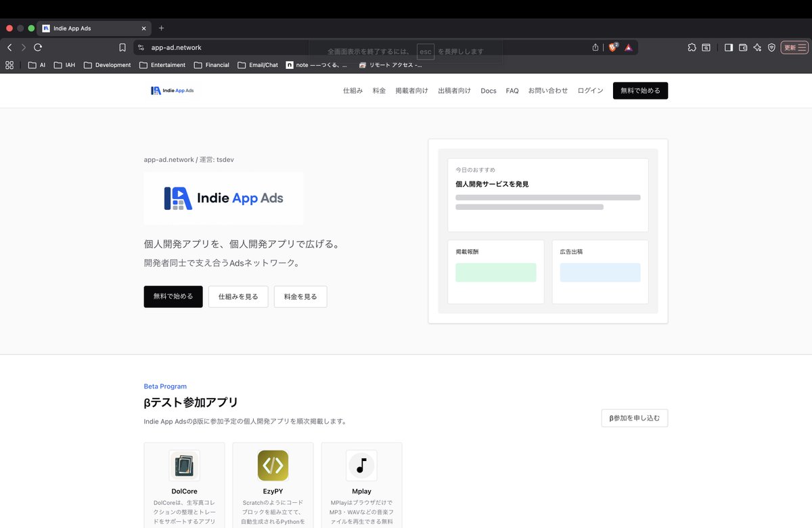Open the Financial bookmarks folder
Viewport: 812px width, 528px height.
(212, 65)
